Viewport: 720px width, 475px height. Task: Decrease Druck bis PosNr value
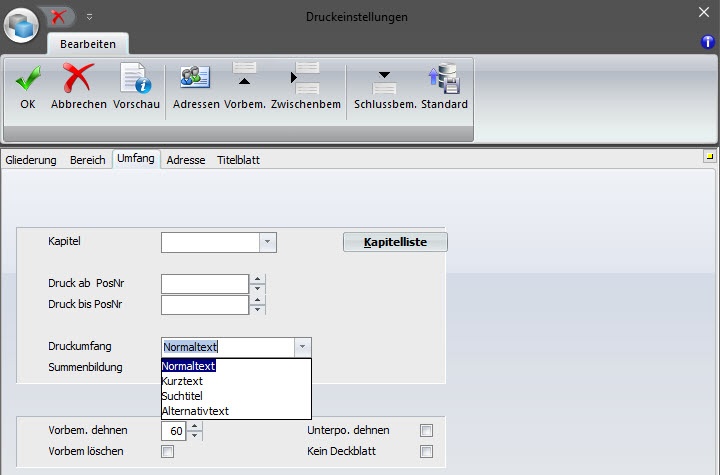(258, 310)
